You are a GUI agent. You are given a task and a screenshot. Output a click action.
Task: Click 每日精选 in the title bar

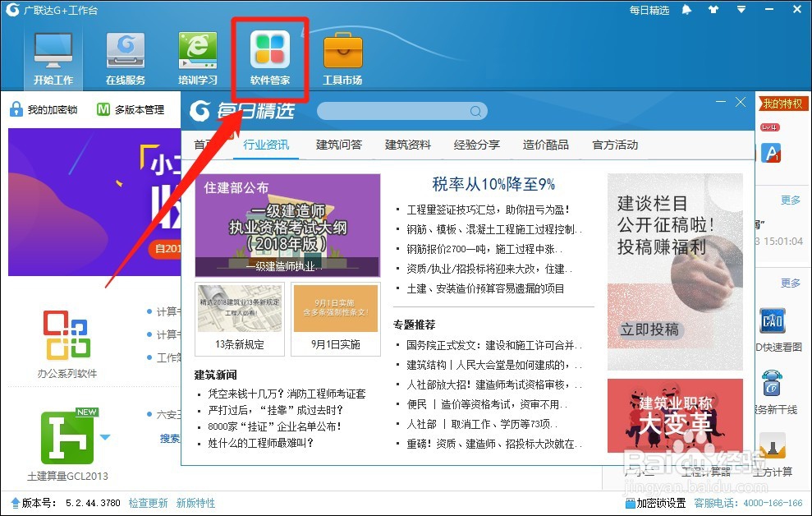pos(649,11)
